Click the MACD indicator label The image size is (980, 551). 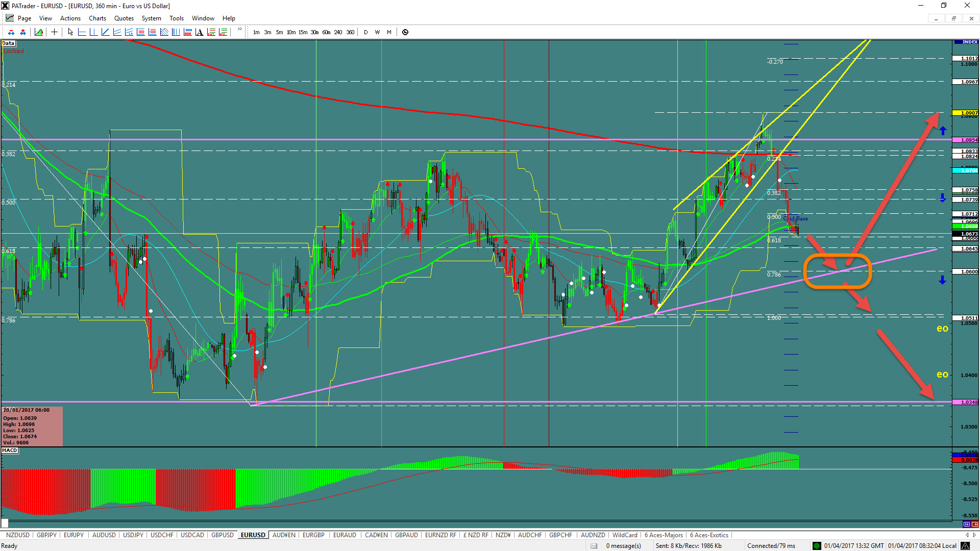click(x=10, y=450)
